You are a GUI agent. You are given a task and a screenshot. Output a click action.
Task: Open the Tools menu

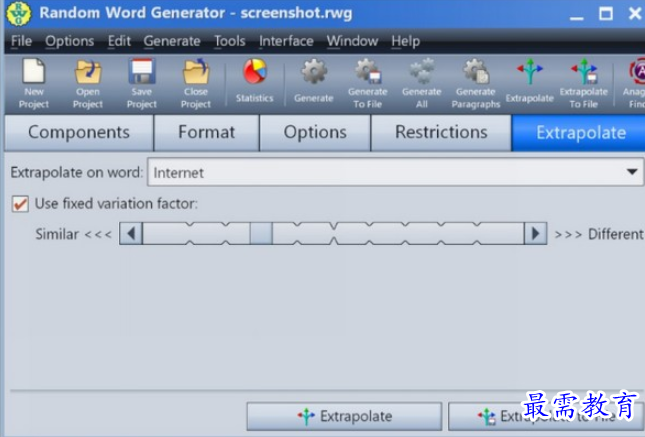tap(229, 41)
